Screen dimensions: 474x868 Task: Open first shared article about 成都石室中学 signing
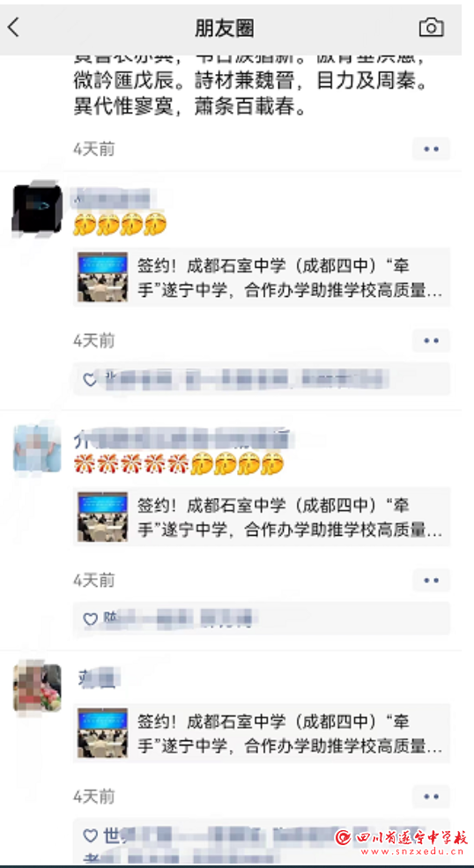262,278
